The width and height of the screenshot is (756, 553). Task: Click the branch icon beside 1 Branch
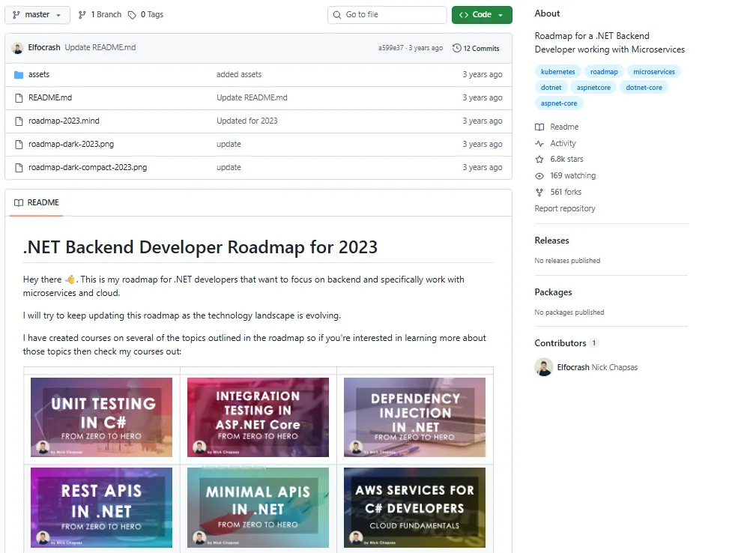(x=82, y=15)
